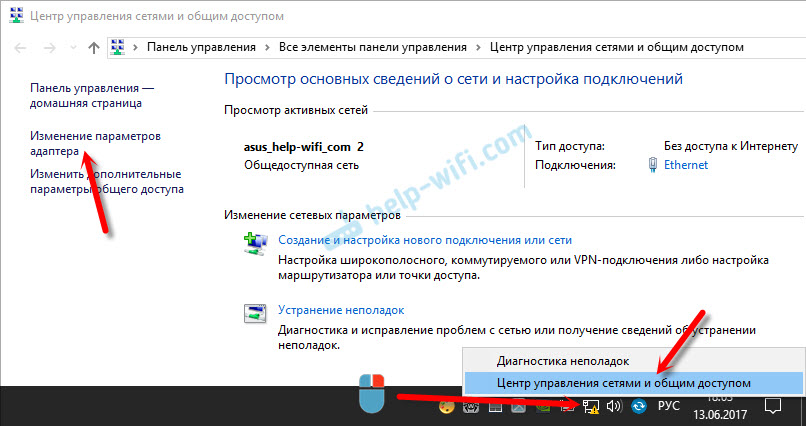Click the new connection setup icon
The height and width of the screenshot is (426, 806).
point(255,244)
